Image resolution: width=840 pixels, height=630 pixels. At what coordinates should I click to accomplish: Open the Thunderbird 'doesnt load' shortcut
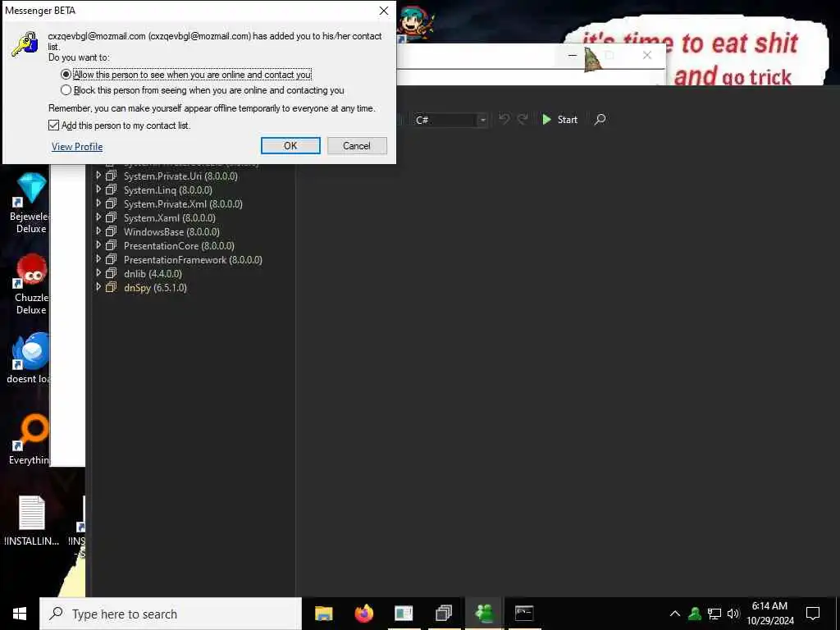click(x=30, y=358)
